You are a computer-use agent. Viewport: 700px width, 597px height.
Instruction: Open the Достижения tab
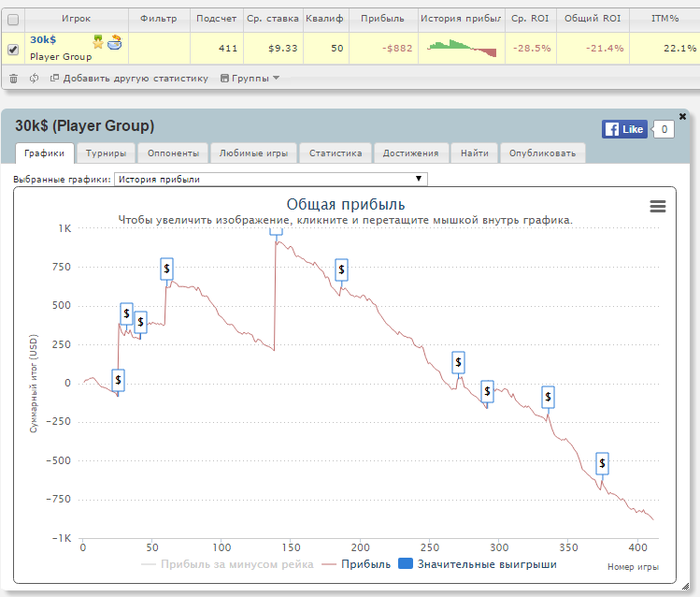point(411,153)
